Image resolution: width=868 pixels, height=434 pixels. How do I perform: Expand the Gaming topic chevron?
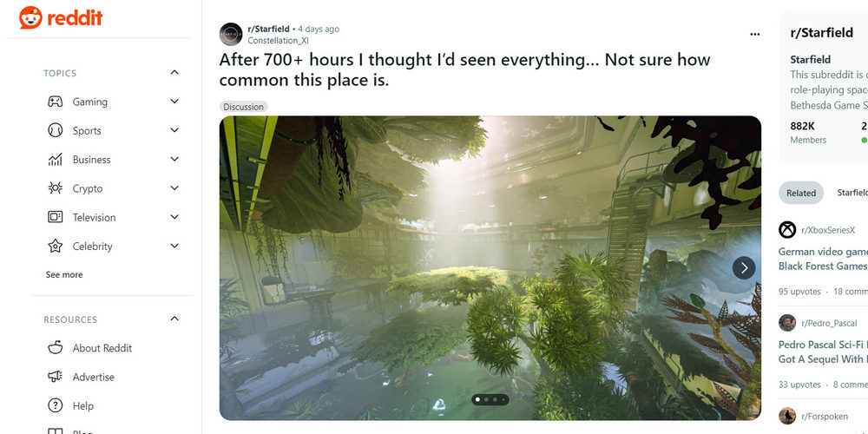(174, 102)
